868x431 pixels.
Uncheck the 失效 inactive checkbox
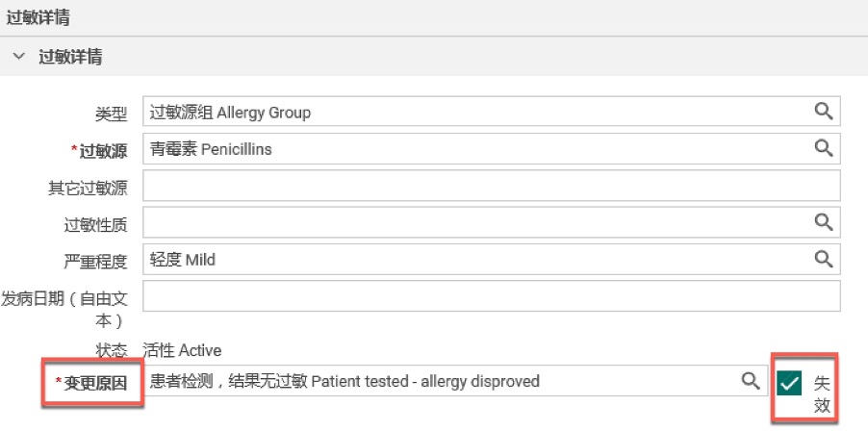pos(789,383)
